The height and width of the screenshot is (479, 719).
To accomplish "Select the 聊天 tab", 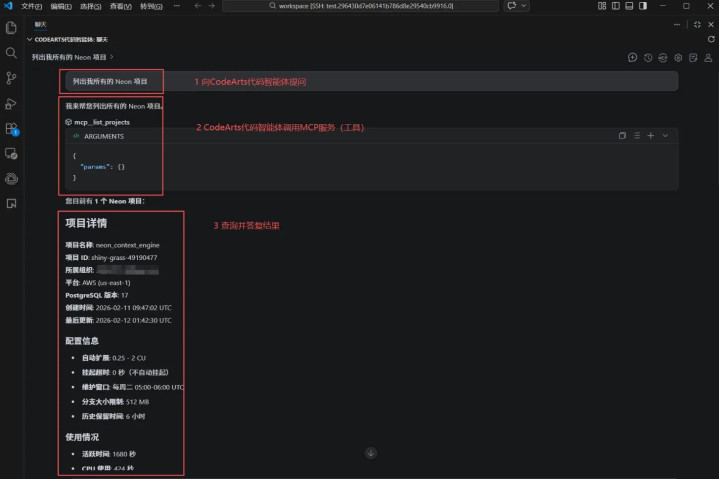I will 40,24.
